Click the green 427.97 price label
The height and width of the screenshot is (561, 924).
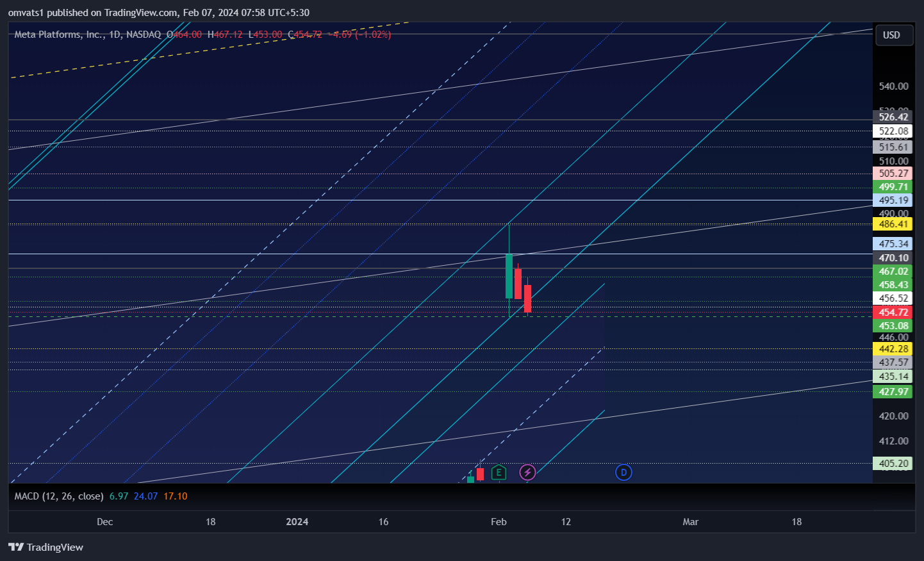click(893, 392)
